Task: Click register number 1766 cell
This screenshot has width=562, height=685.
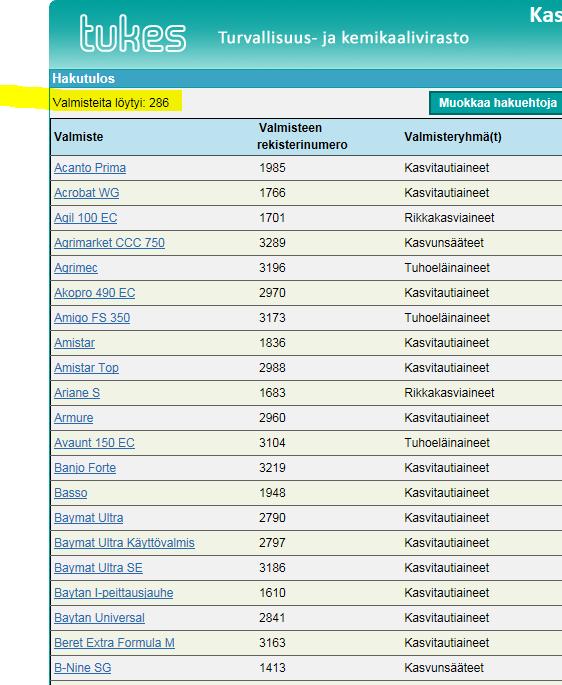Action: [x=272, y=193]
